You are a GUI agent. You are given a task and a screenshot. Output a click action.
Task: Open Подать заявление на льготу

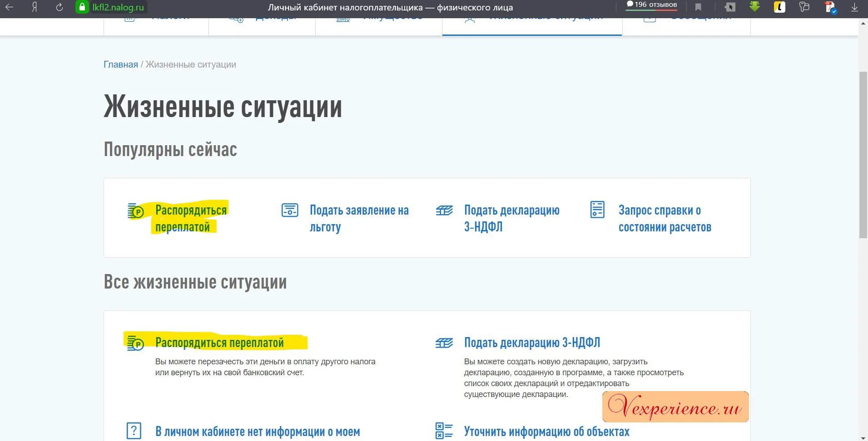click(x=359, y=218)
